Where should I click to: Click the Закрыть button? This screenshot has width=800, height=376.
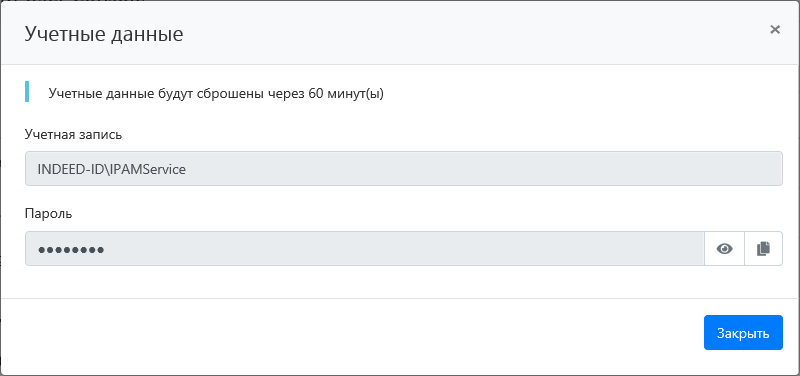pyautogui.click(x=743, y=333)
